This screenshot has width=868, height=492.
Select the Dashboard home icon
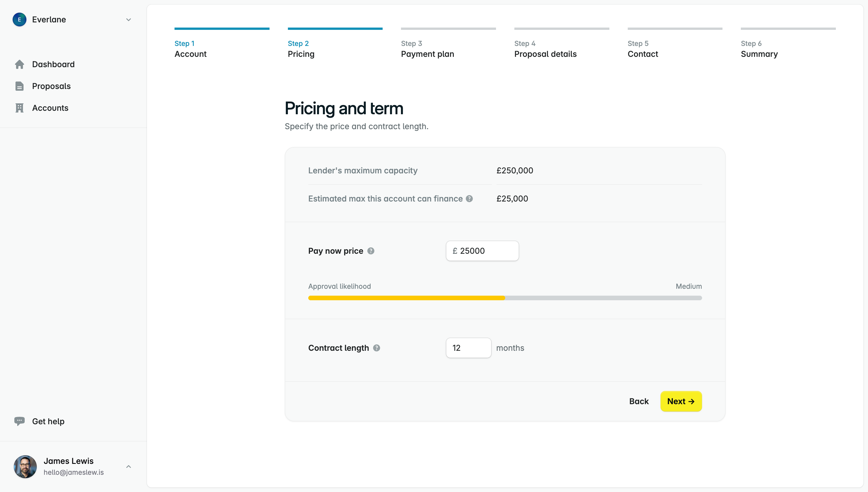19,64
